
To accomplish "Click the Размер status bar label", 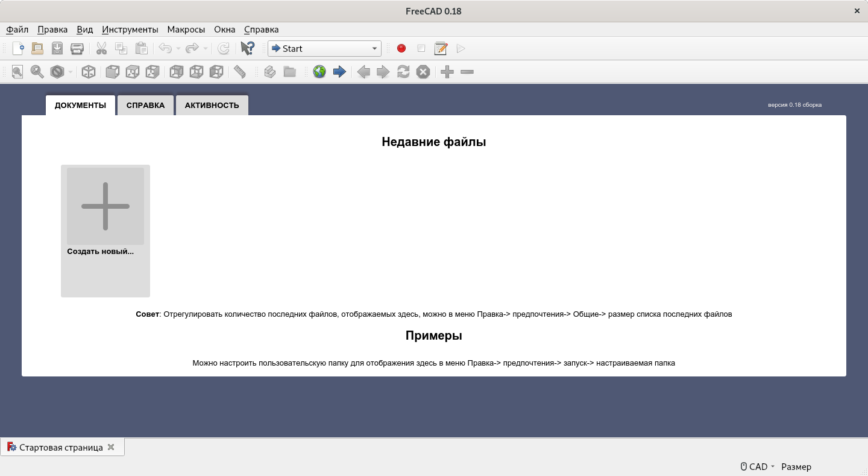I will point(796,466).
